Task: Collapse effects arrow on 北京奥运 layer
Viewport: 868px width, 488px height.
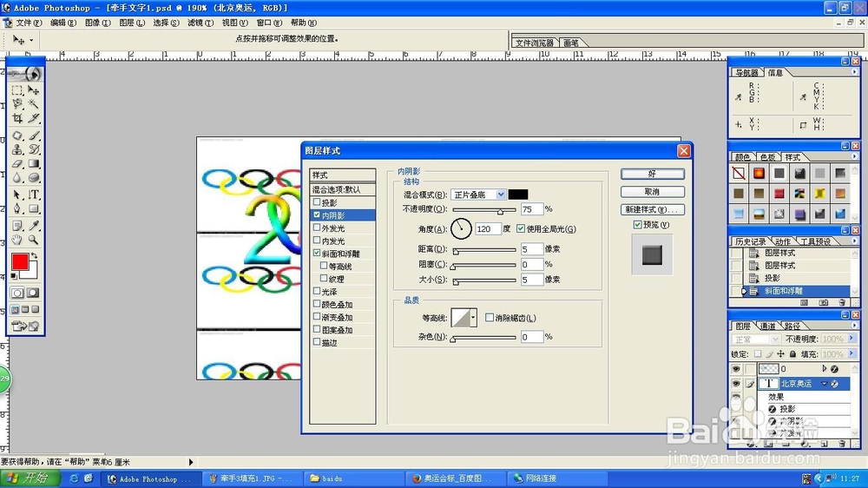Action: (x=825, y=383)
